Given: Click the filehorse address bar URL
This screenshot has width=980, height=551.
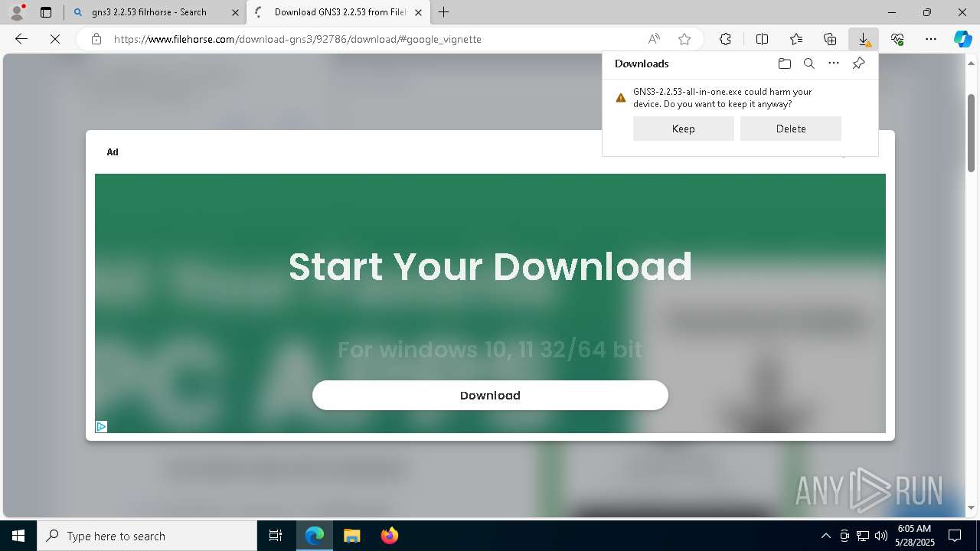Looking at the screenshot, I should [x=298, y=39].
